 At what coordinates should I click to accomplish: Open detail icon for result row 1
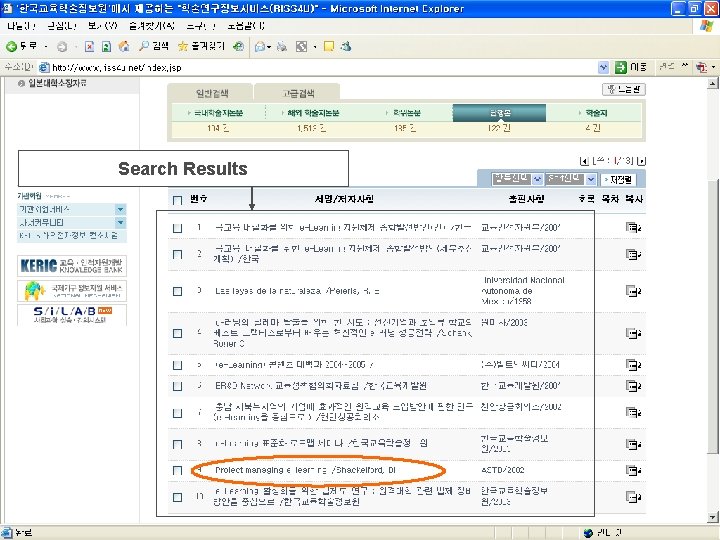633,227
